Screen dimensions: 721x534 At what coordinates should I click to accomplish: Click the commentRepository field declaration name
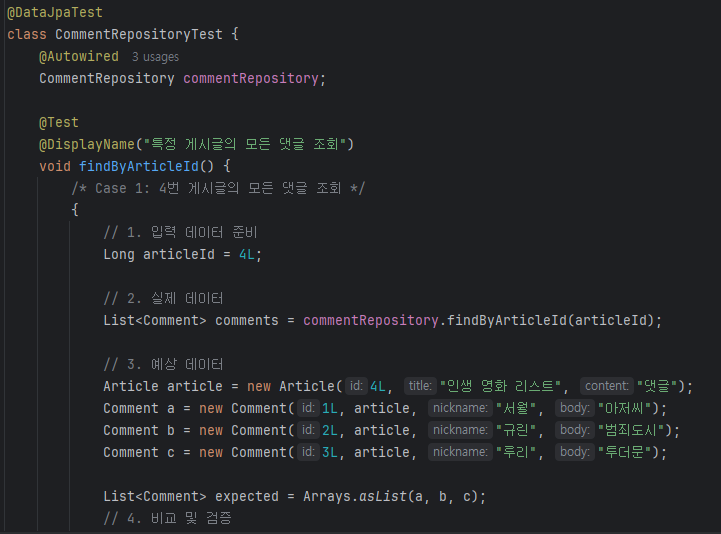coord(251,78)
